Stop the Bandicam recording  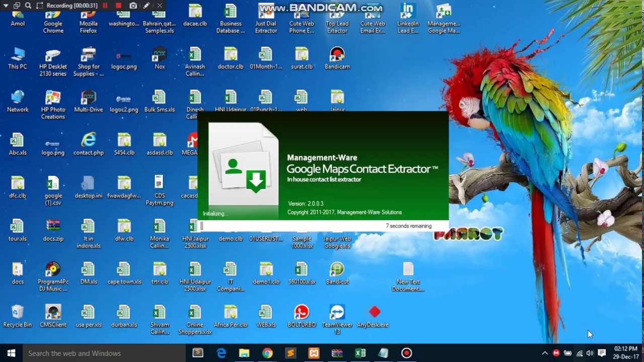119,6
